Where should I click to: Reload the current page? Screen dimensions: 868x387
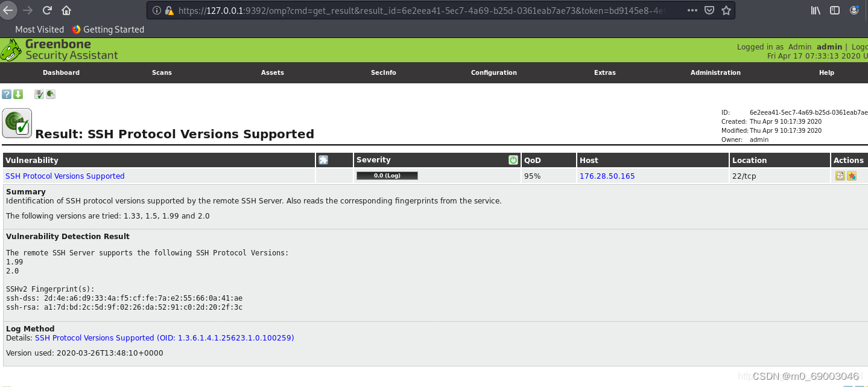click(x=47, y=10)
